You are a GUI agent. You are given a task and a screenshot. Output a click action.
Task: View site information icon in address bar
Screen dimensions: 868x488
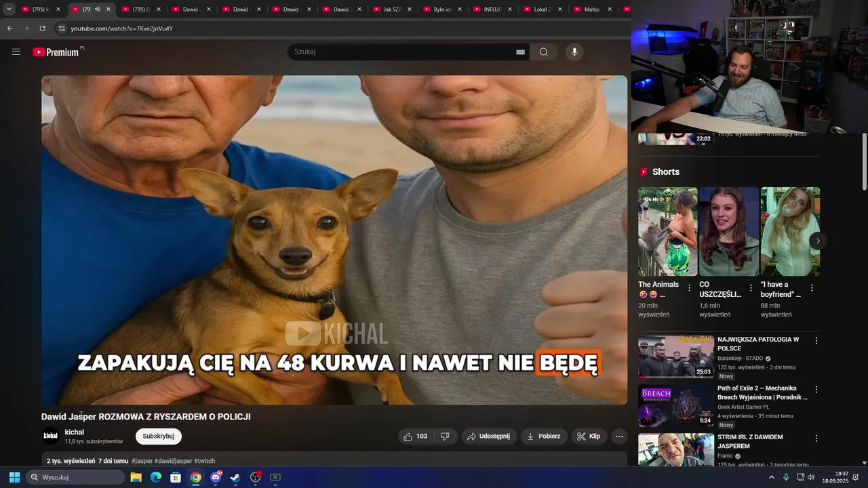click(62, 28)
